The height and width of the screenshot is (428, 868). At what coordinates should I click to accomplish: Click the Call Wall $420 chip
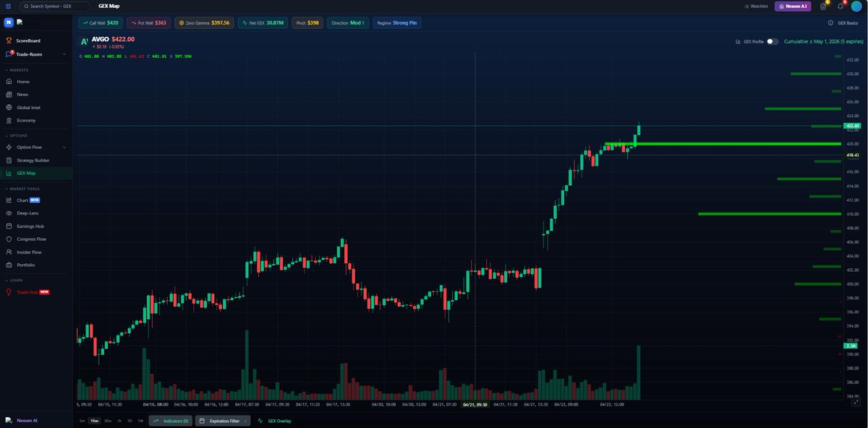click(x=101, y=22)
